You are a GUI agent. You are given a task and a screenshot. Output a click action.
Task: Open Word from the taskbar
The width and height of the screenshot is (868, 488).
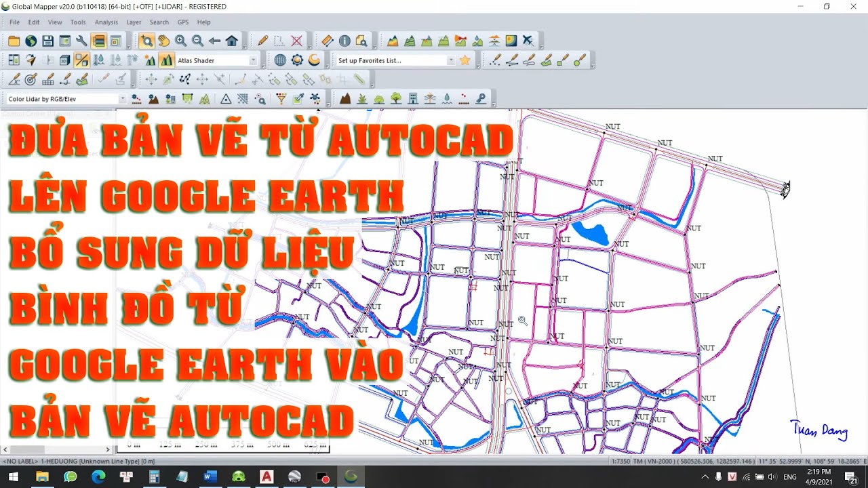(x=210, y=477)
